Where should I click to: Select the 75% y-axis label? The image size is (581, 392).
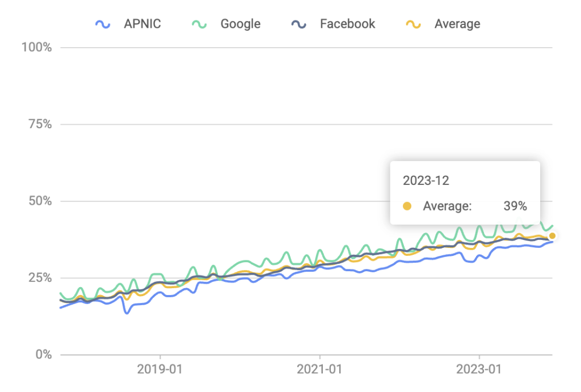tap(40, 124)
